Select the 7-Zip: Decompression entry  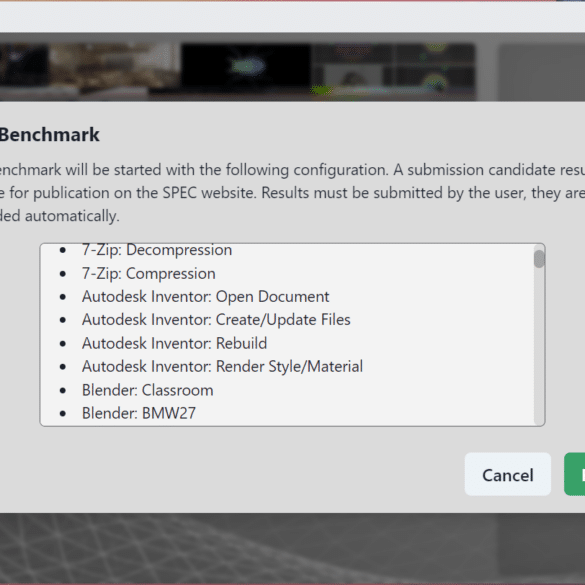coord(157,250)
